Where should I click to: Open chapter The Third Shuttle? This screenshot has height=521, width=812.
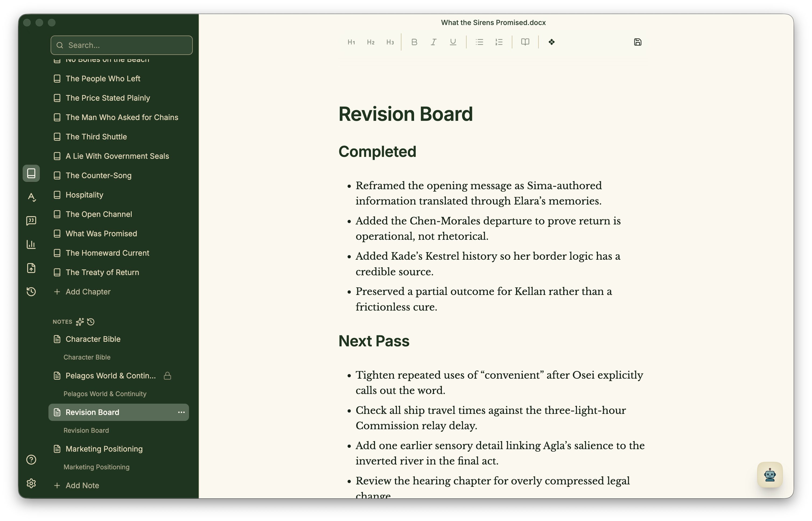click(x=118, y=137)
